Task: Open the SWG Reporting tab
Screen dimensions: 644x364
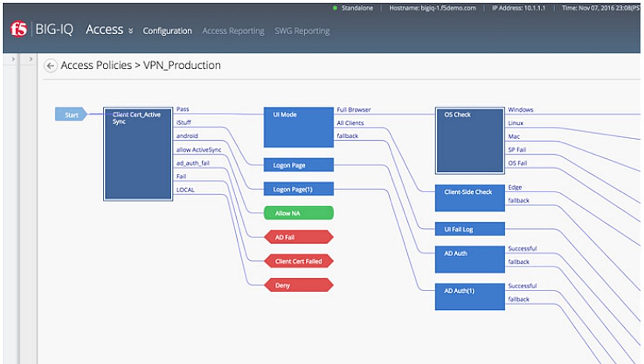Action: [x=302, y=31]
